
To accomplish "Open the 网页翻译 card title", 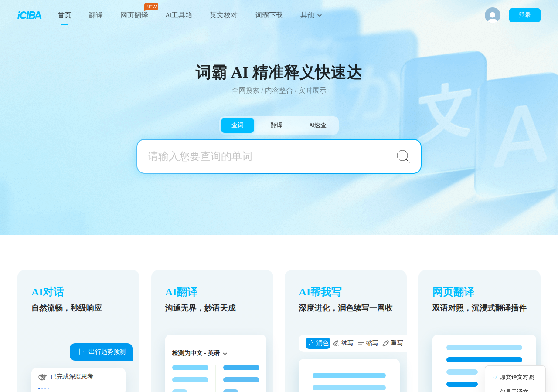I will tap(453, 292).
